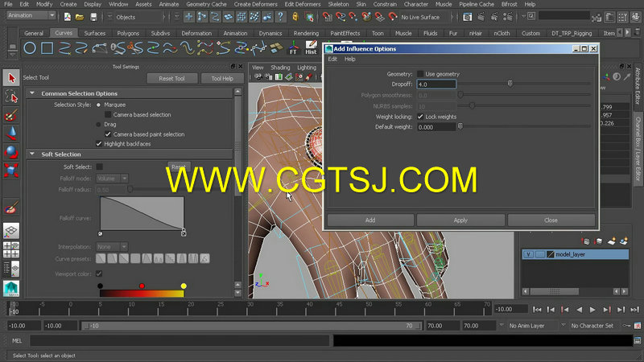Click the lock selection padlock icon
The image size is (644, 362).
(x=295, y=17)
